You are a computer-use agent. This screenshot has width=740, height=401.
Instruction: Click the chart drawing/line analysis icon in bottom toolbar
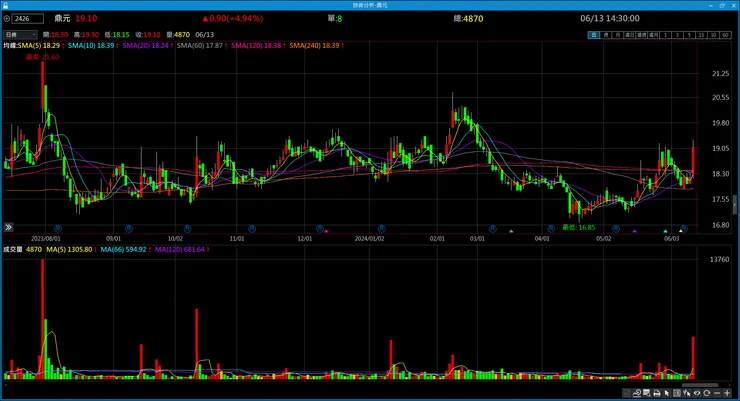coord(637,393)
